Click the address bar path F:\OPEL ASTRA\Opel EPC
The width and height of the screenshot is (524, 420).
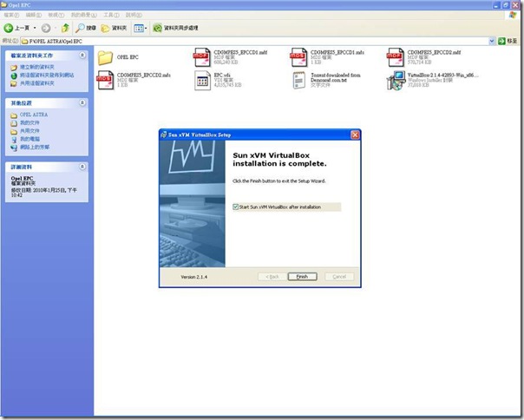pos(56,42)
